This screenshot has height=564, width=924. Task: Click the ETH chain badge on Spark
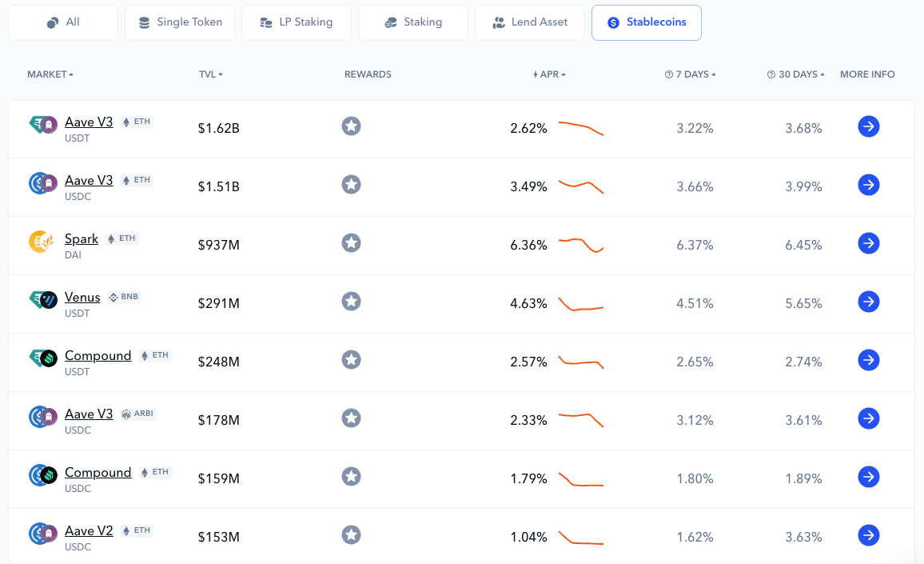(x=121, y=238)
